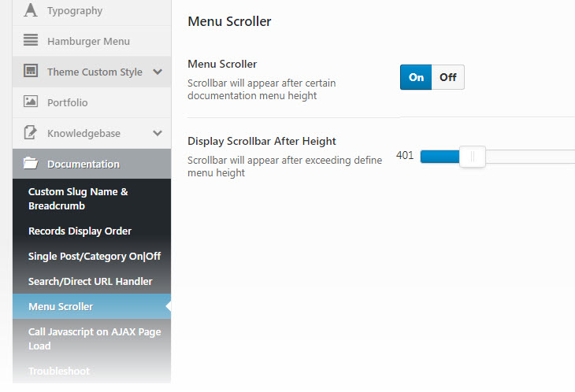The height and width of the screenshot is (392, 575).
Task: Turn Menu Scroller On
Action: [416, 77]
